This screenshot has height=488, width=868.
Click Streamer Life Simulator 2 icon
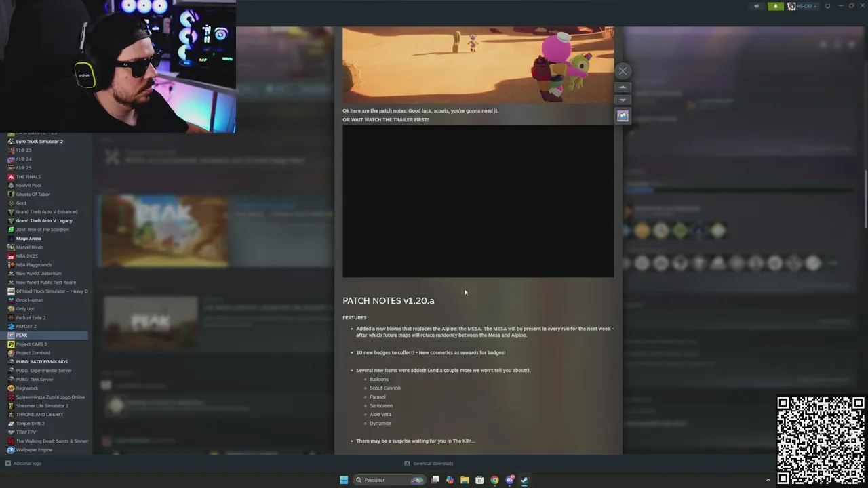[11, 405]
